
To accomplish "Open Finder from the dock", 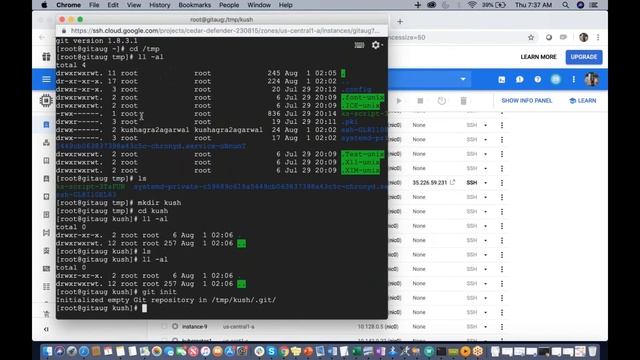I will click(x=48, y=351).
